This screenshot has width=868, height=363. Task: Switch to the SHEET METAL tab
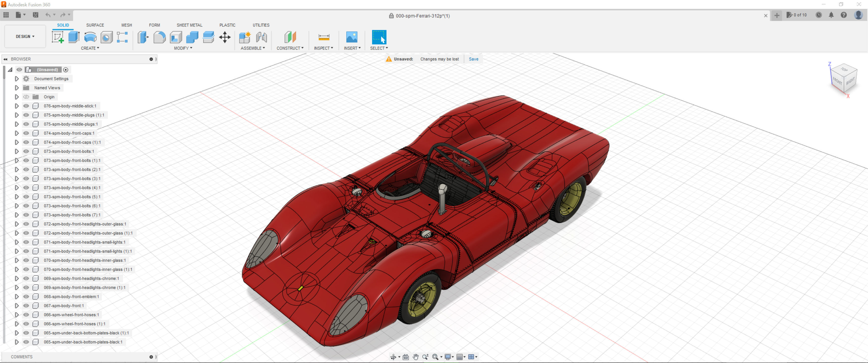click(189, 25)
